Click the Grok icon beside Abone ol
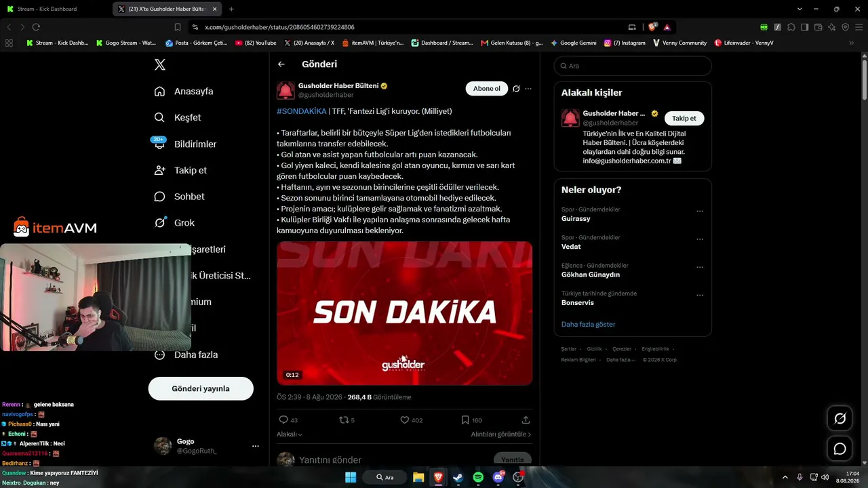 point(516,89)
